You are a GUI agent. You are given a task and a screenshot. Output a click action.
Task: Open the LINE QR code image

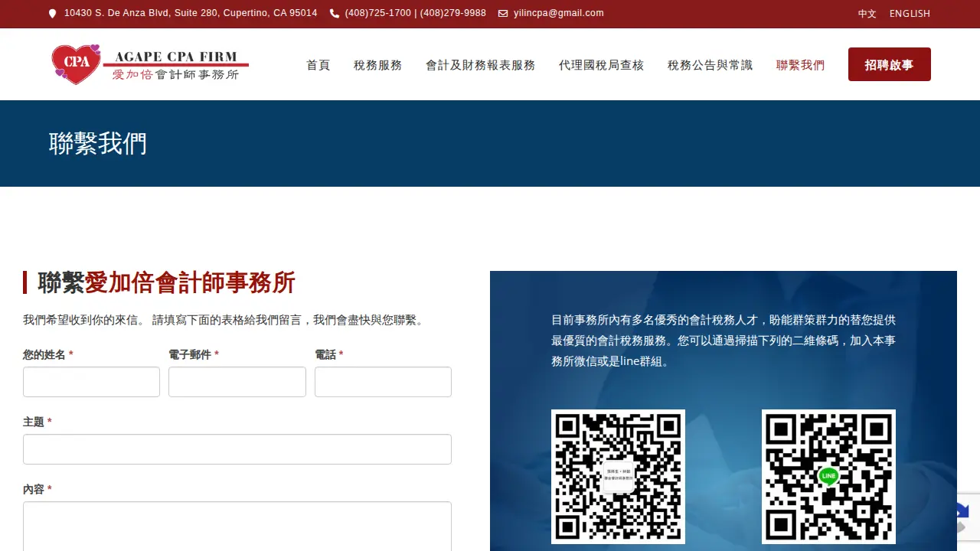click(x=828, y=477)
